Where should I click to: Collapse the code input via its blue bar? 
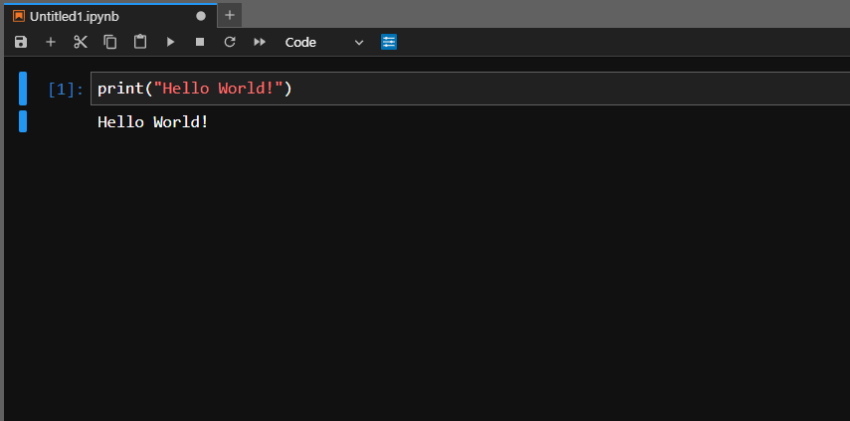pyautogui.click(x=23, y=88)
